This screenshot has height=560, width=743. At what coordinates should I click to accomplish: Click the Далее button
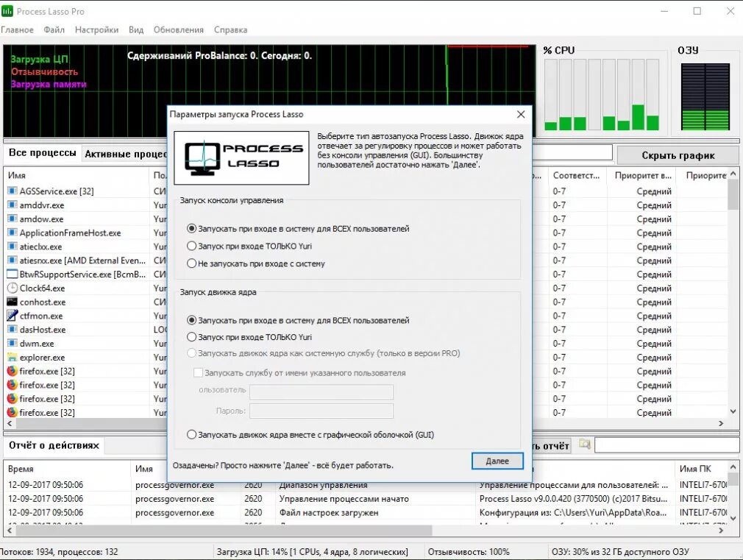coord(497,461)
